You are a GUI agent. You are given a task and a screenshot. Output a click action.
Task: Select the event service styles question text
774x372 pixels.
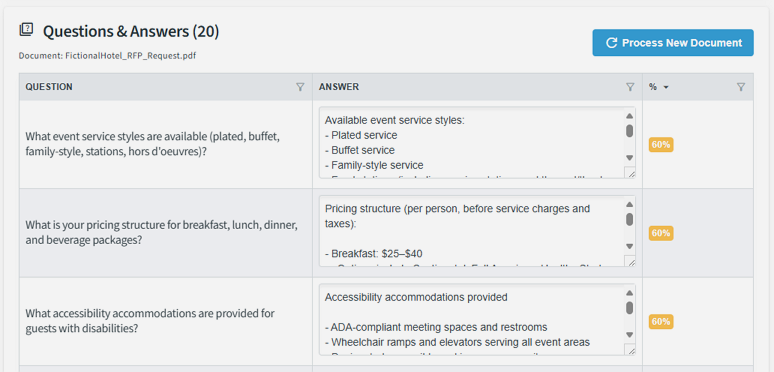click(153, 144)
